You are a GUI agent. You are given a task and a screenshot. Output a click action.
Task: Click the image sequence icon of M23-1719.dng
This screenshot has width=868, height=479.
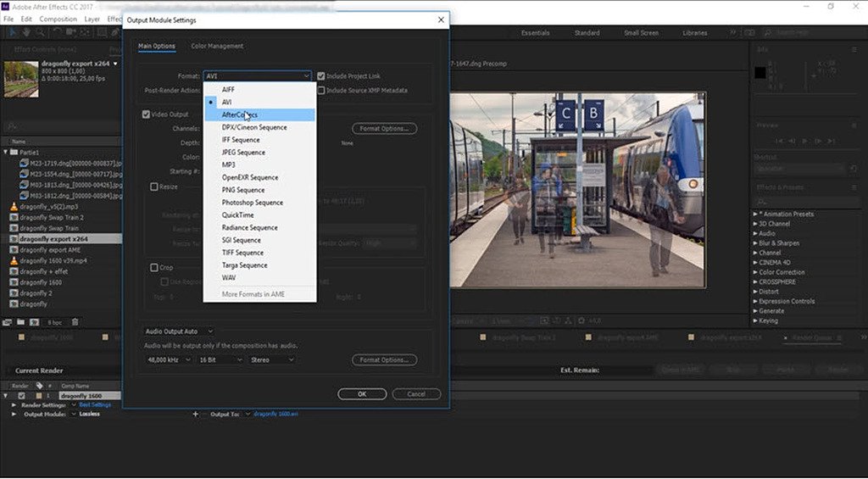click(x=24, y=164)
